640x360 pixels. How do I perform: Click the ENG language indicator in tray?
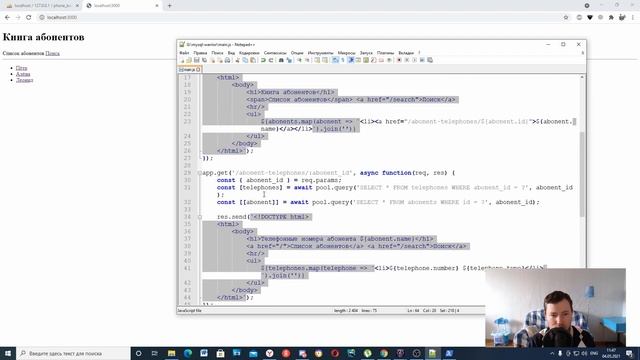coord(594,353)
